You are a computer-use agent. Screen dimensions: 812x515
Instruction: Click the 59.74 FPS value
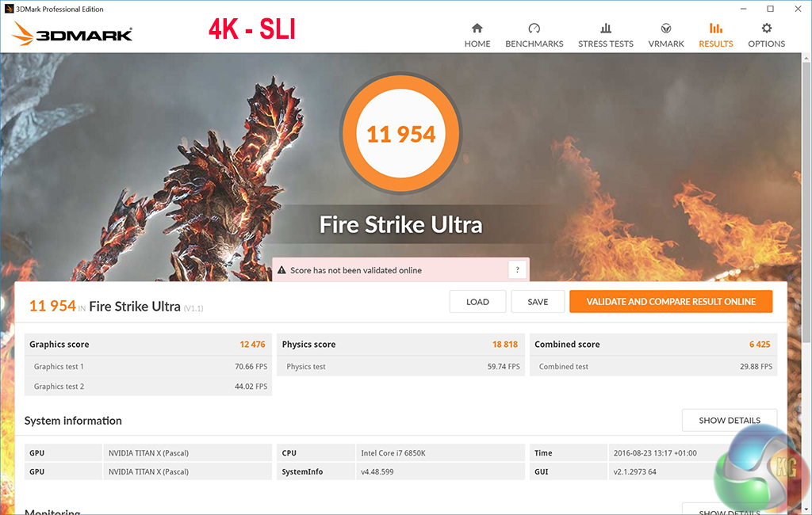[x=504, y=367]
